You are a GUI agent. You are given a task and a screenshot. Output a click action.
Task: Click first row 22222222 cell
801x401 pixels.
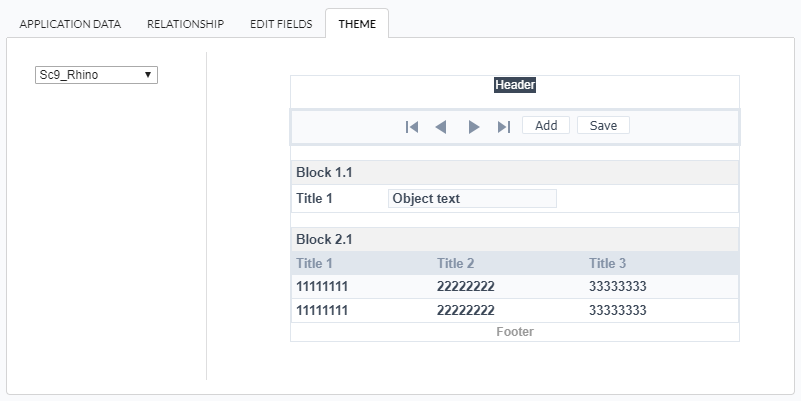click(465, 287)
